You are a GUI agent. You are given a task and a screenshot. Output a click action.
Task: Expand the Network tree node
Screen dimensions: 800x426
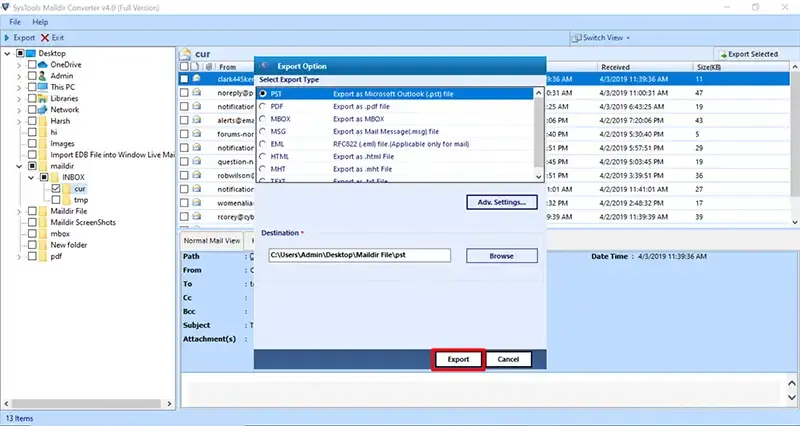[x=19, y=110]
